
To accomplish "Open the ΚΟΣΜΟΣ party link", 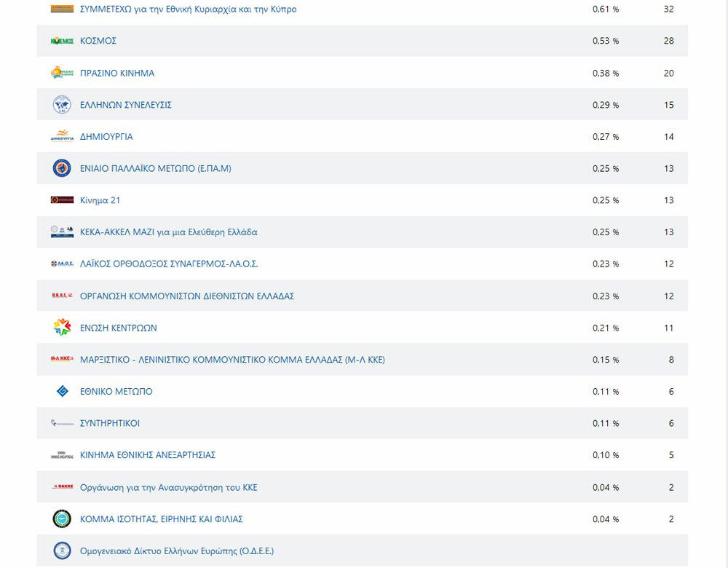I will pyautogui.click(x=98, y=42).
